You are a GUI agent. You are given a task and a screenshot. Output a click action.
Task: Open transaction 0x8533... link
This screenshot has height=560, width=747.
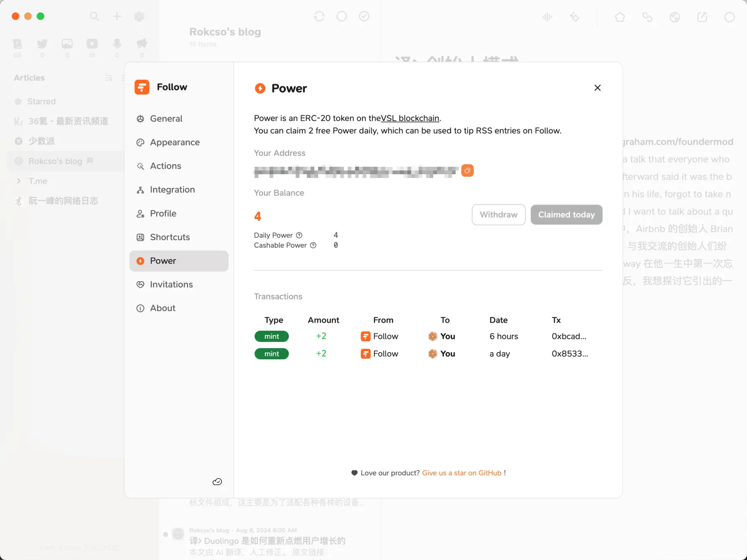point(570,354)
